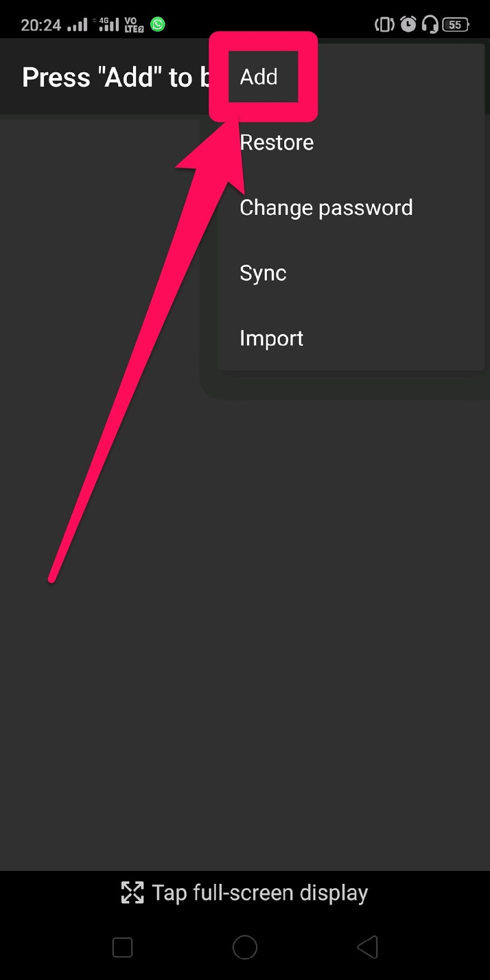Tap the VoLTE status icon
Image resolution: width=490 pixels, height=980 pixels.
pos(134,24)
